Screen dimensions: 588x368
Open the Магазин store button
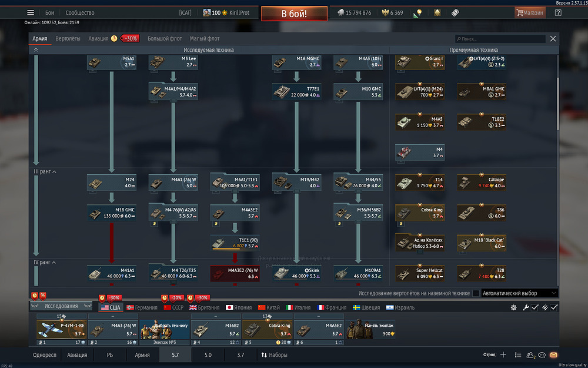530,13
